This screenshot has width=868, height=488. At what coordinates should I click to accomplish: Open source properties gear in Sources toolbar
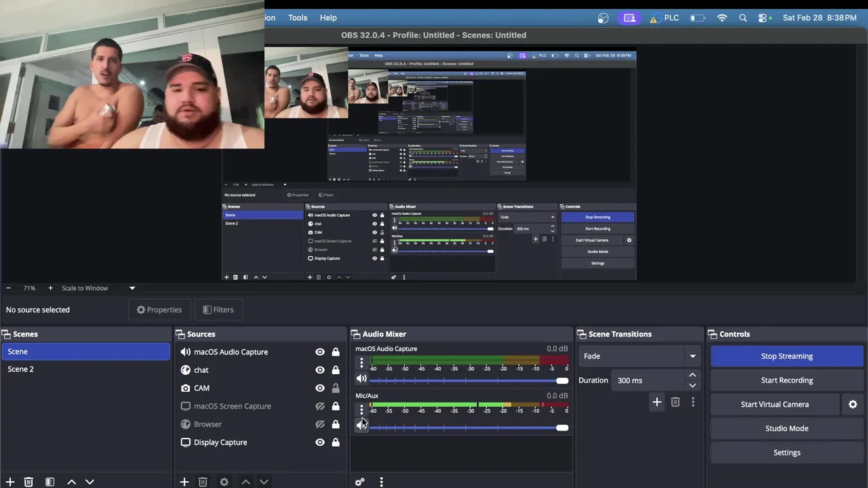(224, 482)
